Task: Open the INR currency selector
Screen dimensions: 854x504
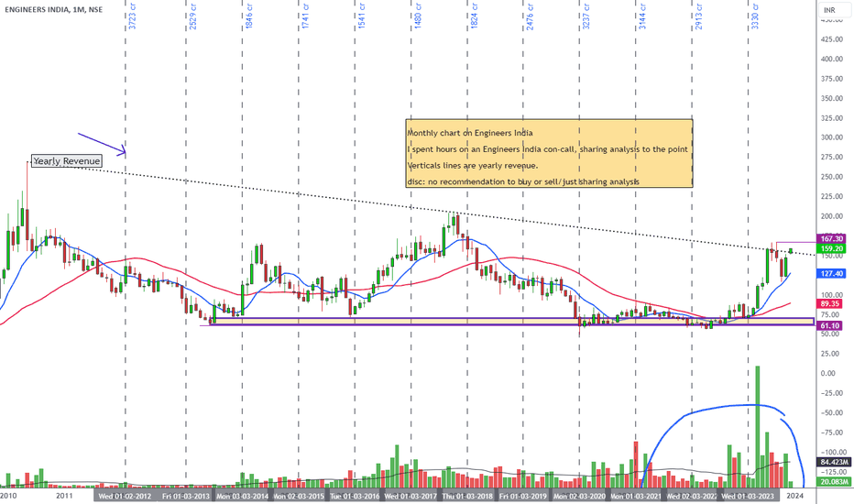Action: coord(834,10)
